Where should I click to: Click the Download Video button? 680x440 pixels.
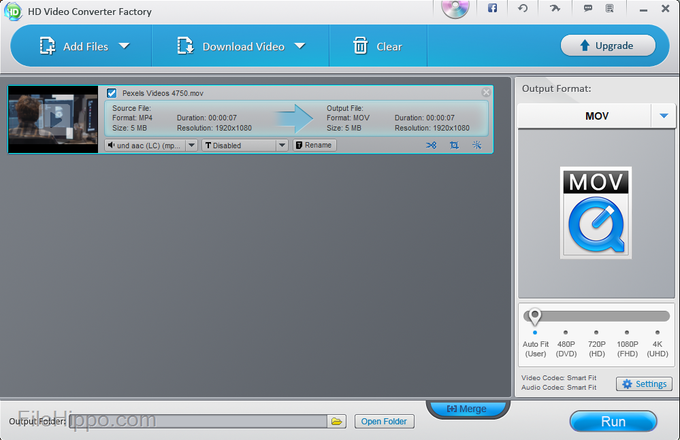[x=231, y=46]
